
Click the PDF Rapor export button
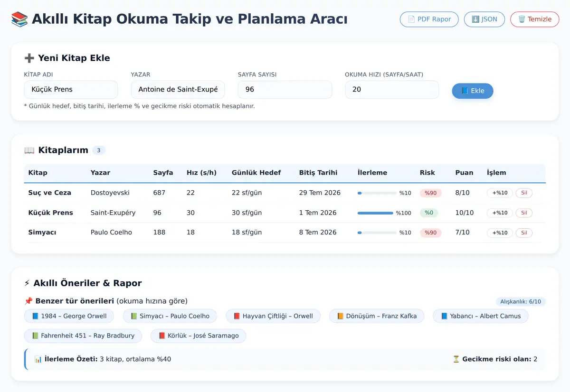(x=429, y=19)
